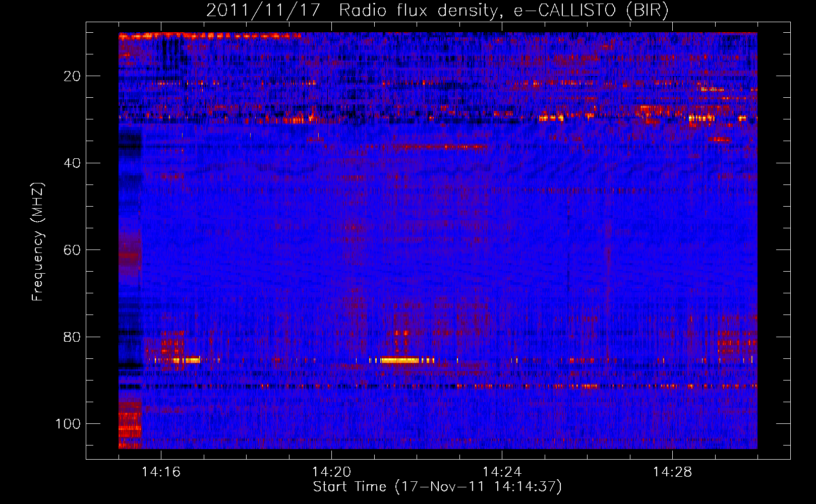The width and height of the screenshot is (816, 504).
Task: Click the 100 MHz frequency tick label
Action: tap(68, 424)
